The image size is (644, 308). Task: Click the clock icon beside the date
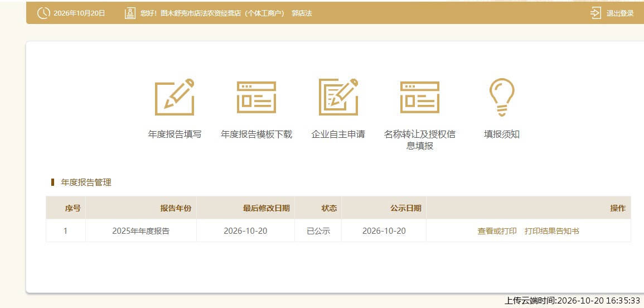tap(43, 13)
